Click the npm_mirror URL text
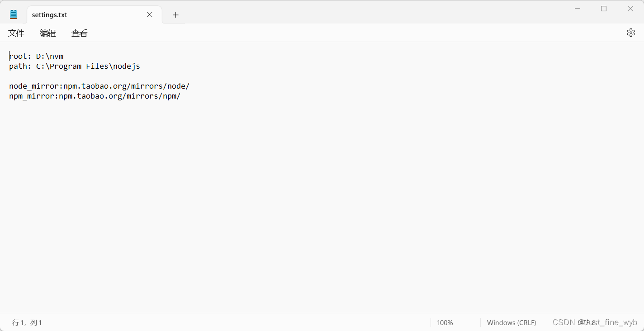The image size is (644, 331). [x=95, y=96]
